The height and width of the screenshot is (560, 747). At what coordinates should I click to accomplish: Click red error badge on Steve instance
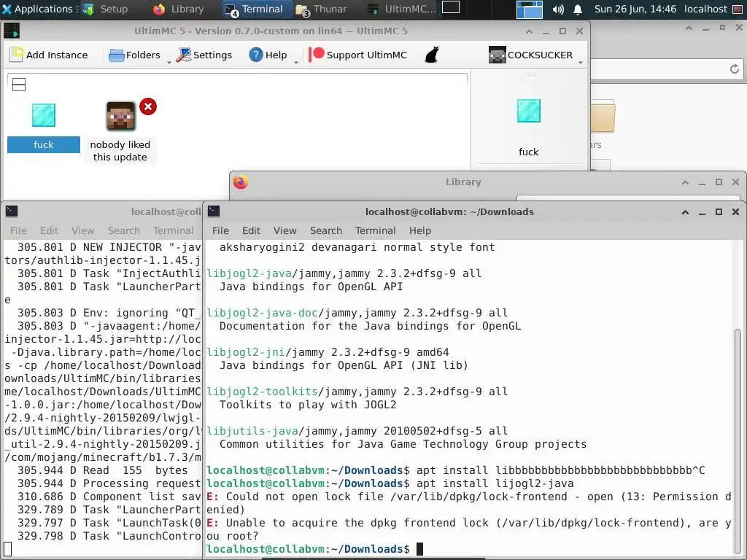click(x=148, y=106)
